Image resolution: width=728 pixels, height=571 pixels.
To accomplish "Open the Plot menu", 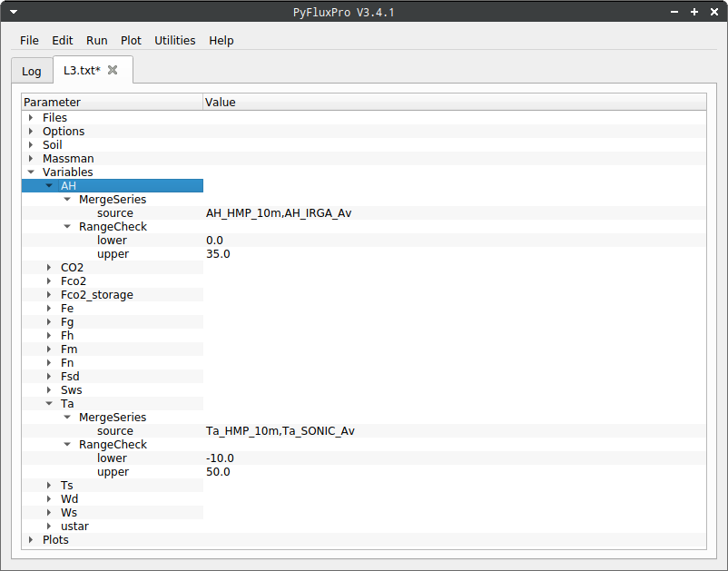I will pos(131,40).
